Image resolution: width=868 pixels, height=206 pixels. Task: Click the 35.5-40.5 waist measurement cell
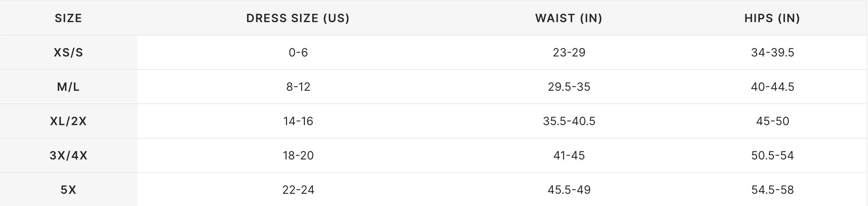tap(569, 121)
